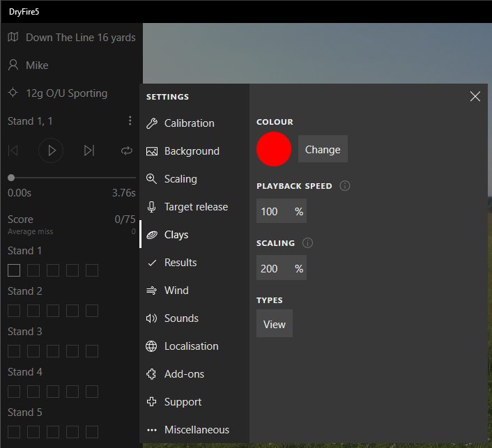Image resolution: width=492 pixels, height=448 pixels.
Task: Skip to next target icon
Action: (89, 150)
